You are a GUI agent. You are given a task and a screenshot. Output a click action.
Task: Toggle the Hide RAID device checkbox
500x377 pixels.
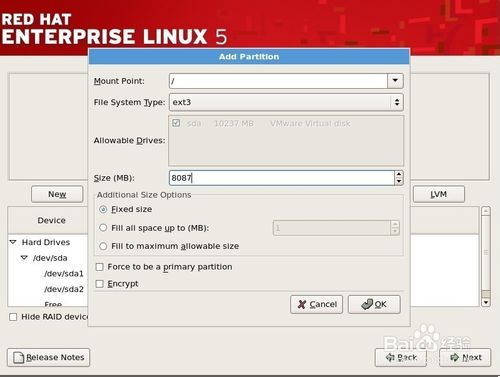[13, 317]
